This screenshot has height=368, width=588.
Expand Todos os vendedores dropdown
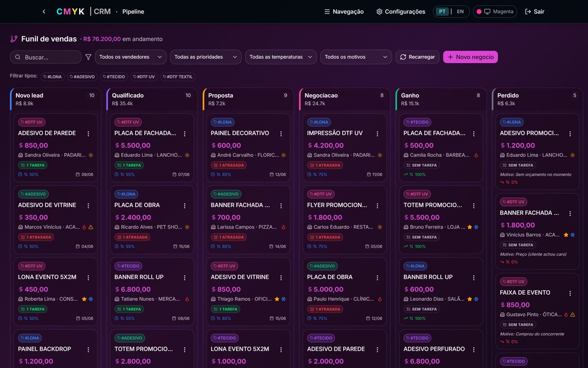pos(131,57)
